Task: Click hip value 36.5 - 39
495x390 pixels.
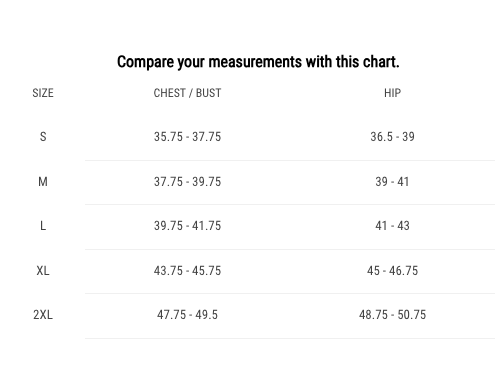Action: [x=392, y=137]
